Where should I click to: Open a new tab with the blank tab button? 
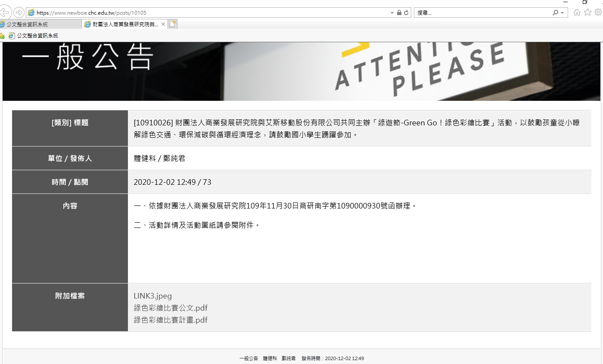pyautogui.click(x=172, y=25)
